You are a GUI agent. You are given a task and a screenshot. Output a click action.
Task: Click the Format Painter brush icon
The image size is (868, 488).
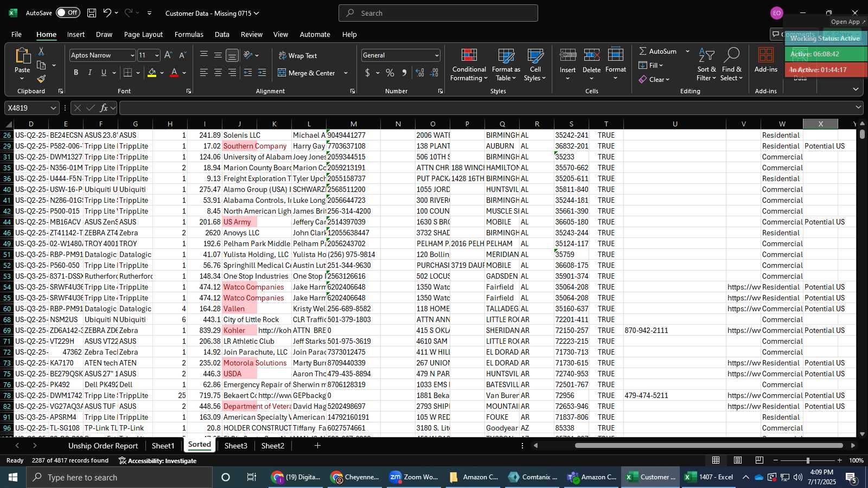point(41,79)
